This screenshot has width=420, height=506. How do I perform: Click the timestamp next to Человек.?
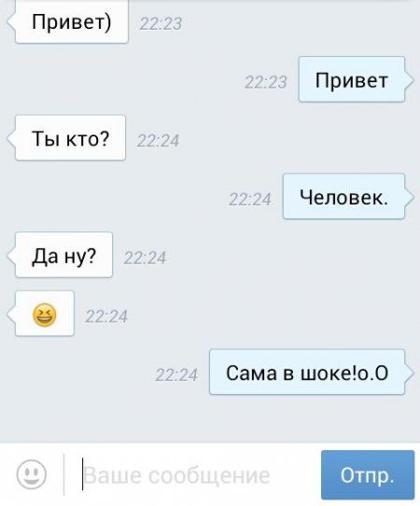point(250,199)
